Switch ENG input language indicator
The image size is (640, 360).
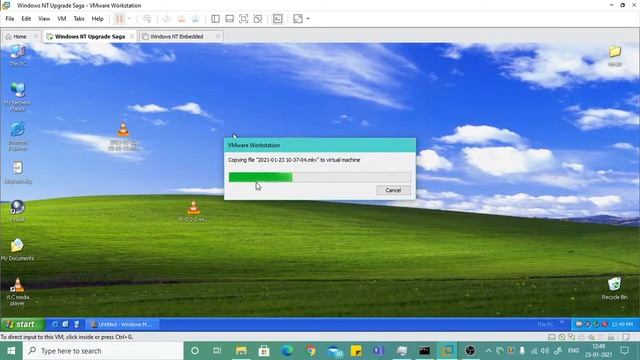click(573, 351)
